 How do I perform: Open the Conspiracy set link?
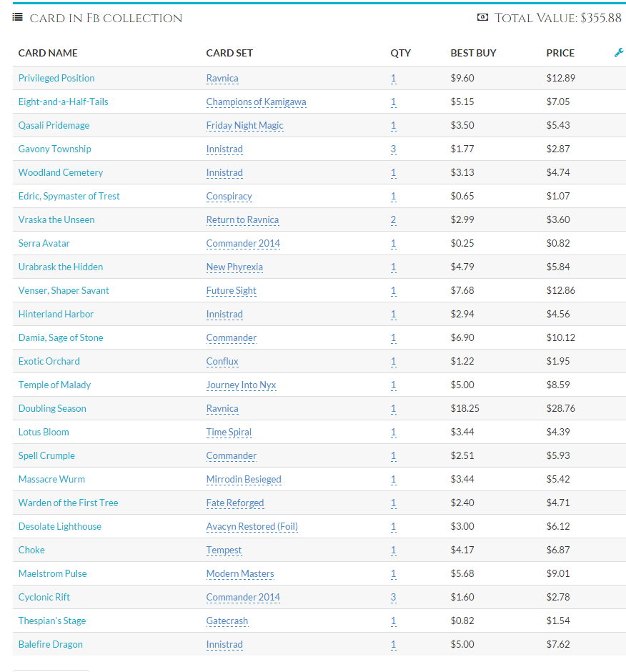tap(229, 197)
